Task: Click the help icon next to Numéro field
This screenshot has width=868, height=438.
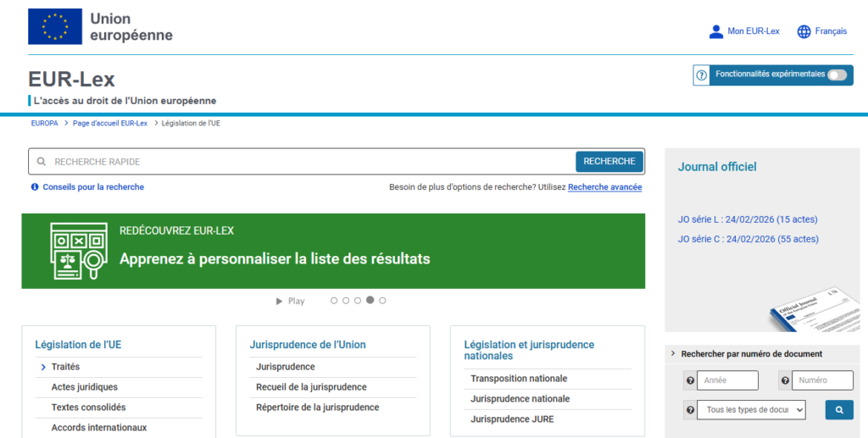Action: [785, 380]
